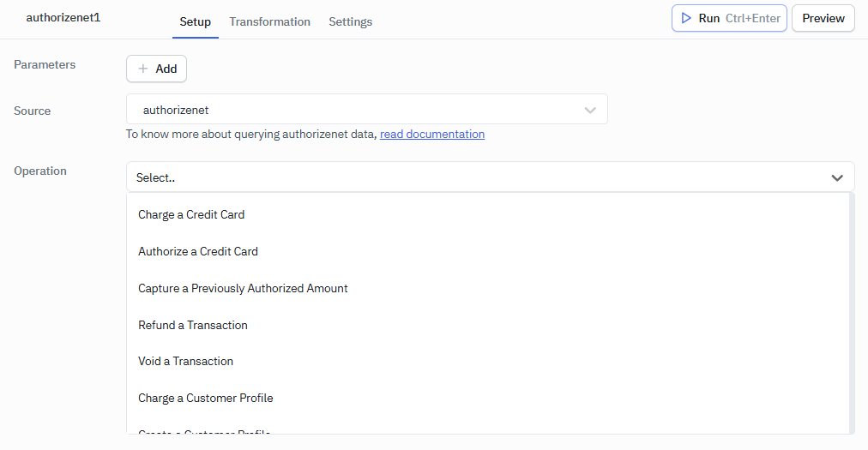The image size is (868, 450).
Task: Click the authorizenet source value
Action: (176, 111)
